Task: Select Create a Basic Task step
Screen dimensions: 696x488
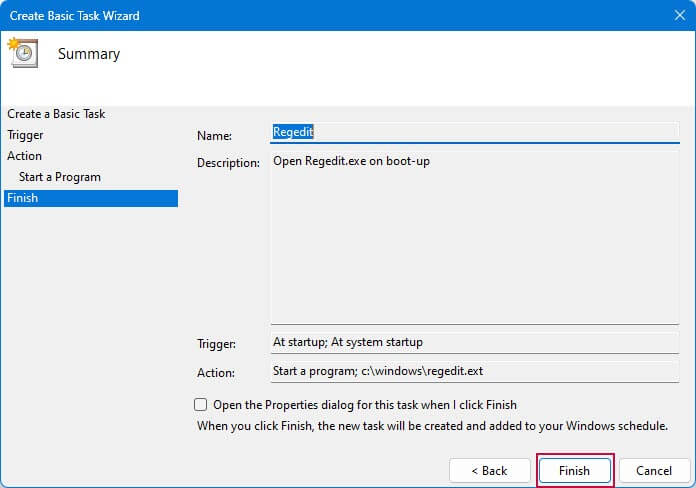Action: coord(56,114)
